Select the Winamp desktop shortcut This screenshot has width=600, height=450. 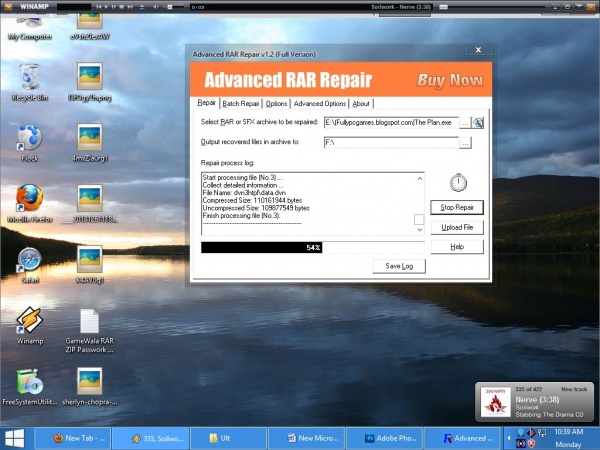tap(29, 326)
